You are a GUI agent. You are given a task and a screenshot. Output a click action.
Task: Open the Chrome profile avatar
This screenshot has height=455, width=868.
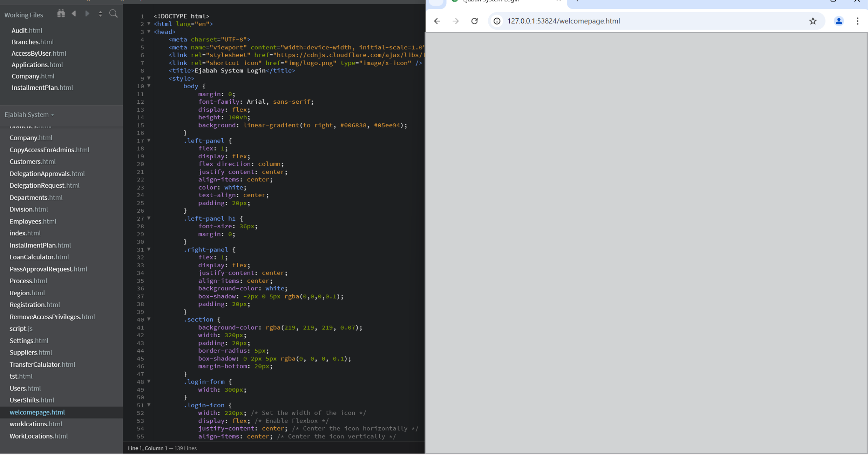coord(839,21)
